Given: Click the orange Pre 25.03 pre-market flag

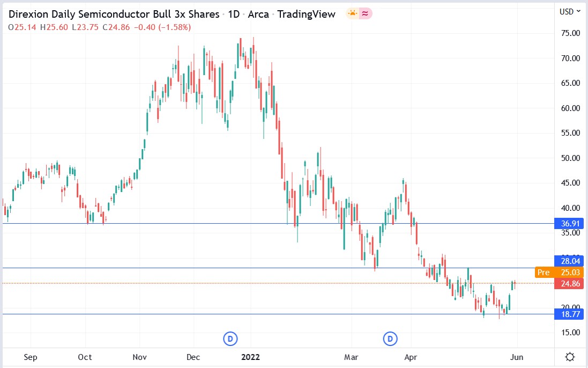Looking at the screenshot, I should (x=557, y=273).
